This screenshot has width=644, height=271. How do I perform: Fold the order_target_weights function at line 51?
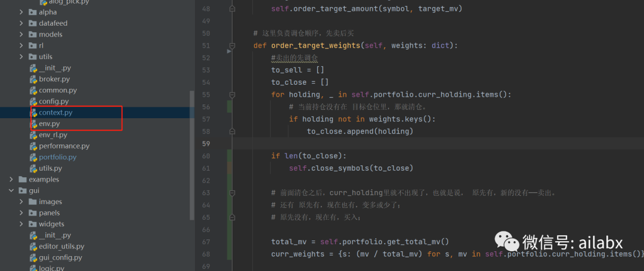pos(233,45)
